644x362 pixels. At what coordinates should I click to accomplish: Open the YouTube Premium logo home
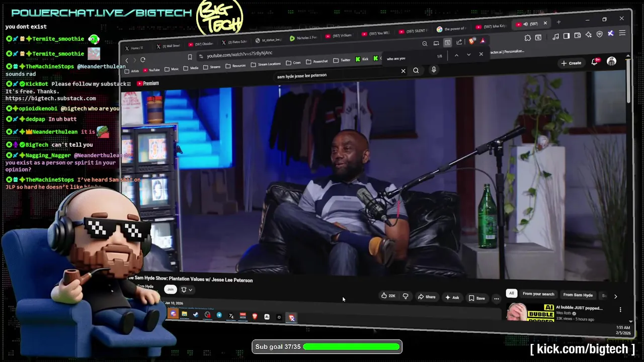147,83
